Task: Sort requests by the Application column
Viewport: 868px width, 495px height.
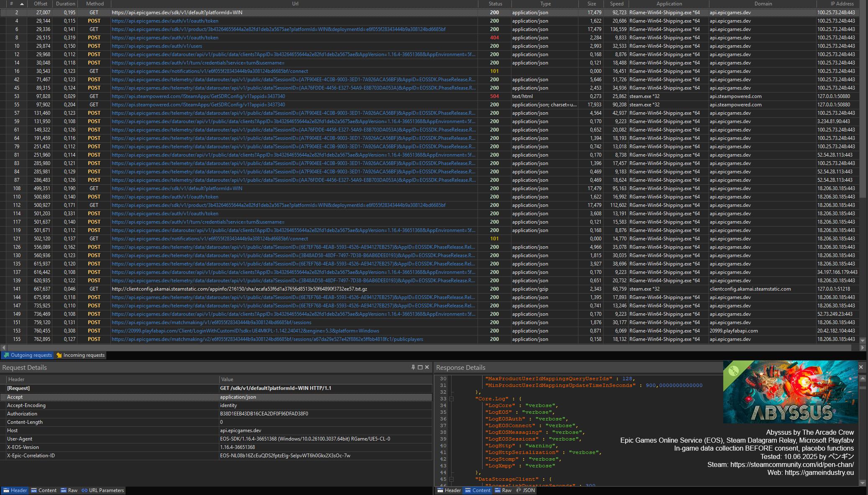Action: tap(669, 4)
